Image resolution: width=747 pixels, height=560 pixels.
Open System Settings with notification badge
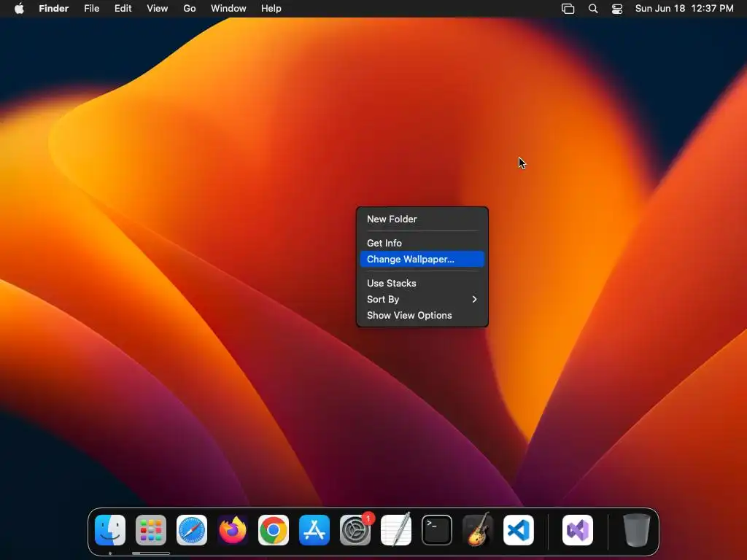click(355, 530)
